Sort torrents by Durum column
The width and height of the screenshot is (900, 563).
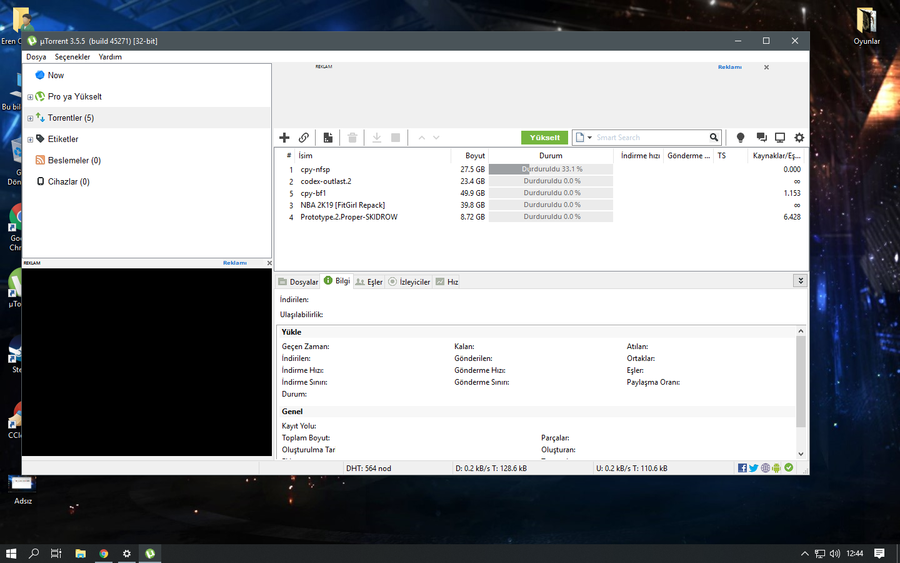coord(550,156)
